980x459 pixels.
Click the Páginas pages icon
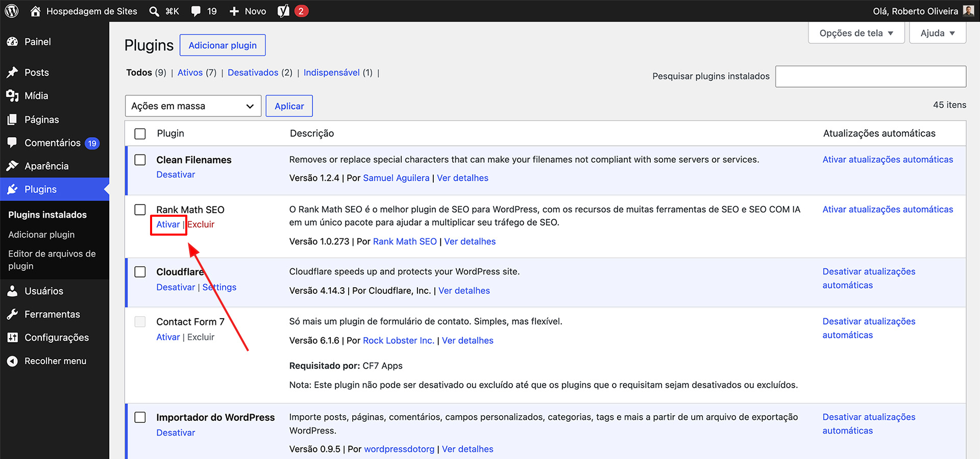coord(12,119)
